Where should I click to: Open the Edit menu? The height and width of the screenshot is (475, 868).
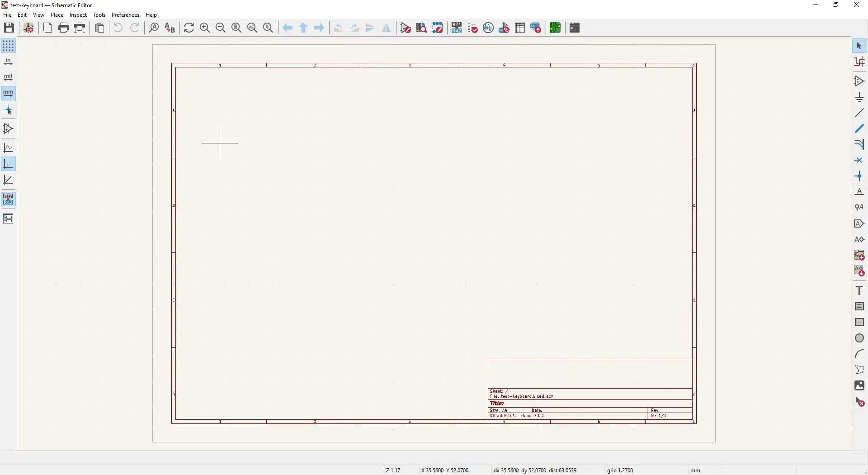pyautogui.click(x=23, y=15)
